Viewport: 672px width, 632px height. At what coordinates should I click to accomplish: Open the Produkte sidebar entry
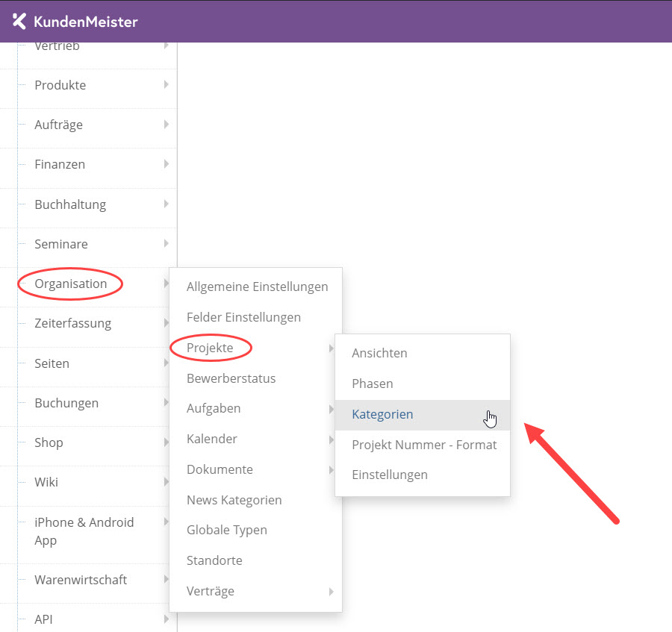point(60,85)
